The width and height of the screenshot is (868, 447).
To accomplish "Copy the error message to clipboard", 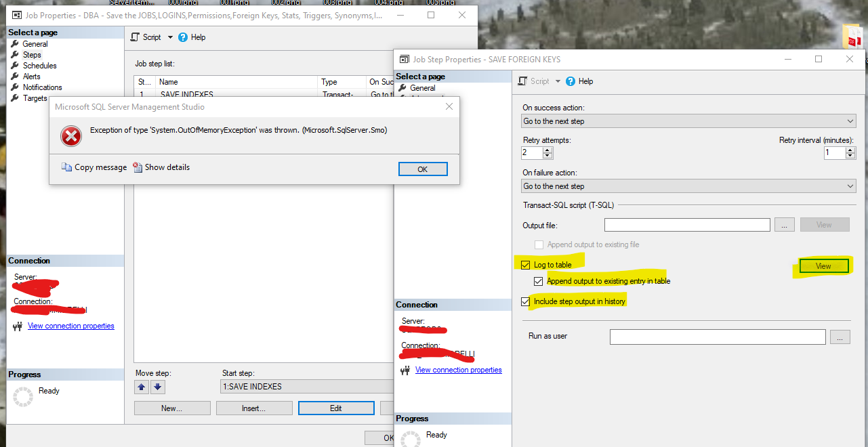I will [x=94, y=167].
